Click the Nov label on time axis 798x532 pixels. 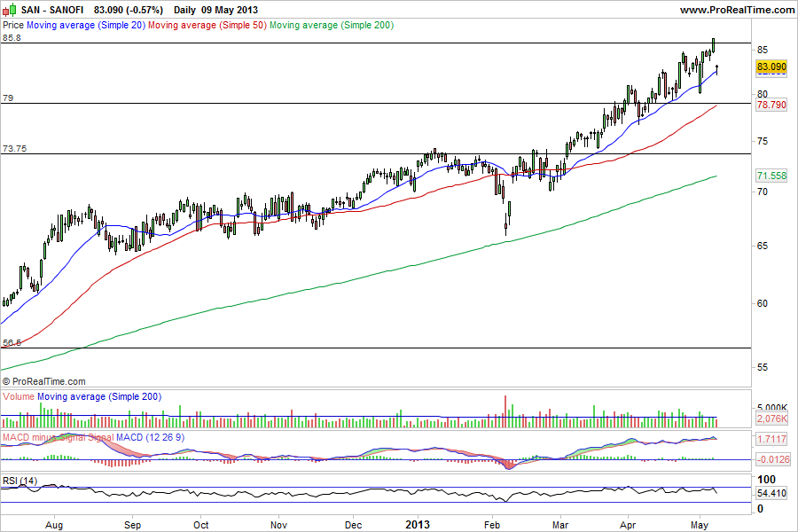tap(278, 525)
